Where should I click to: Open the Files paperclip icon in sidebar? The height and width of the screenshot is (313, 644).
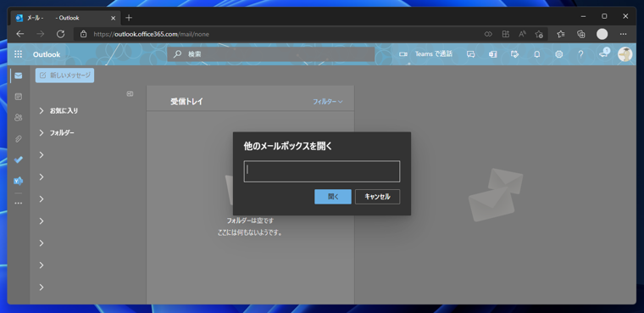[18, 139]
